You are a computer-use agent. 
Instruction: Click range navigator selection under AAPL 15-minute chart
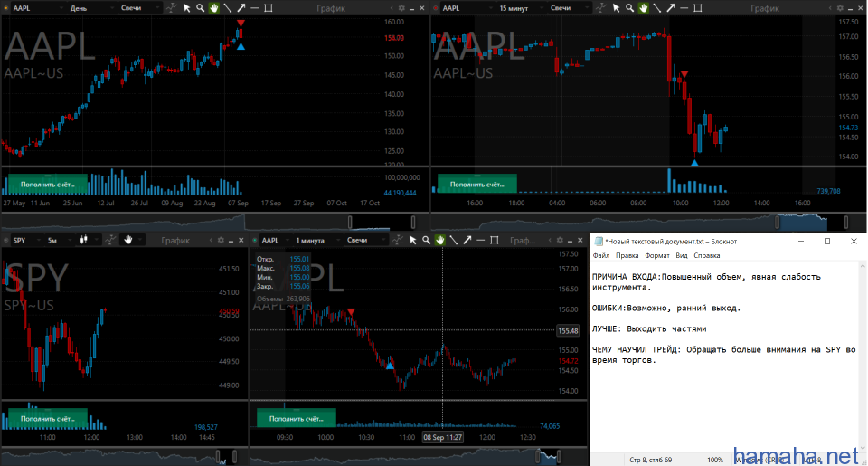pyautogui.click(x=803, y=223)
